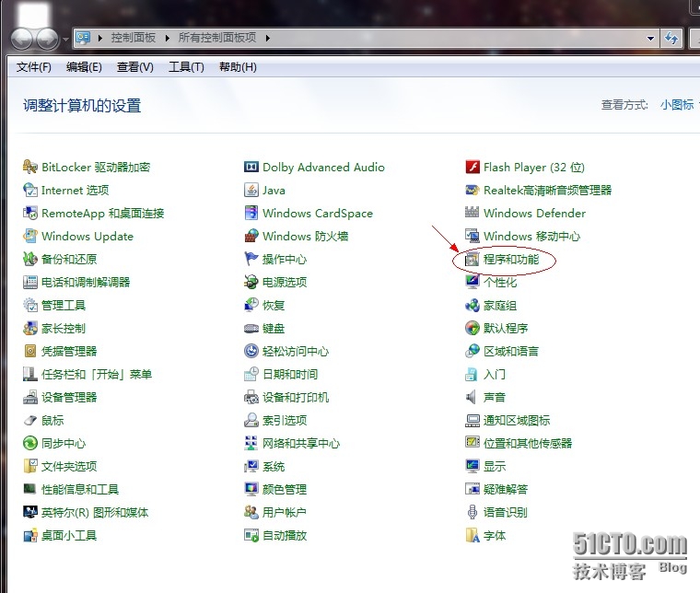700x593 pixels.
Task: Click the Windows Defender icon
Action: 472,213
